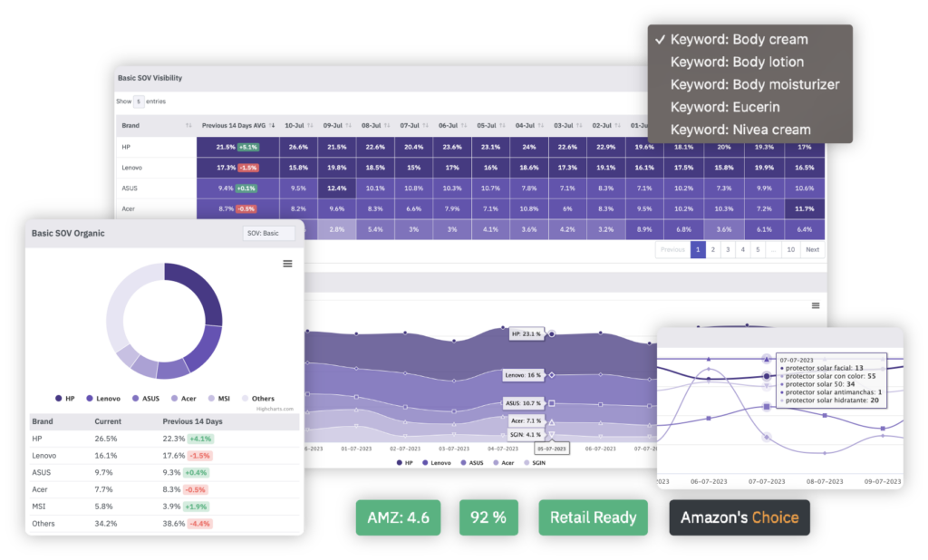Click the Lenovo: 16 % diamond data marker
The image size is (928, 560).
[552, 375]
